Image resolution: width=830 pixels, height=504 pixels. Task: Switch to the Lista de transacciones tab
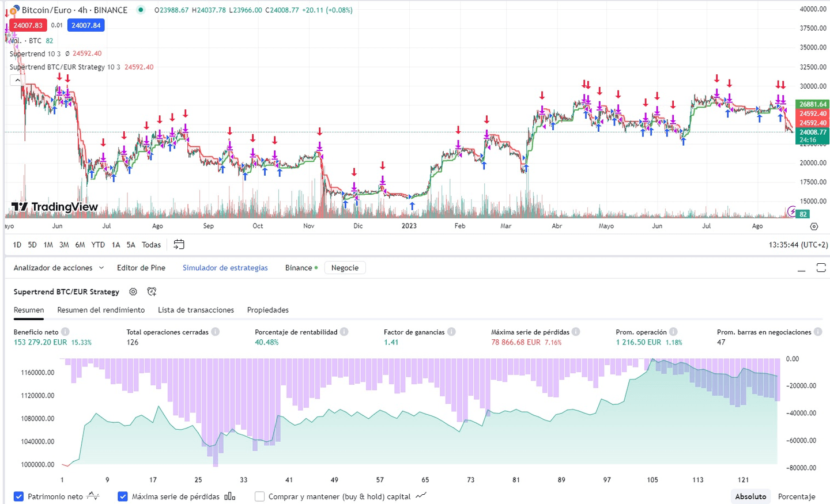coord(196,310)
